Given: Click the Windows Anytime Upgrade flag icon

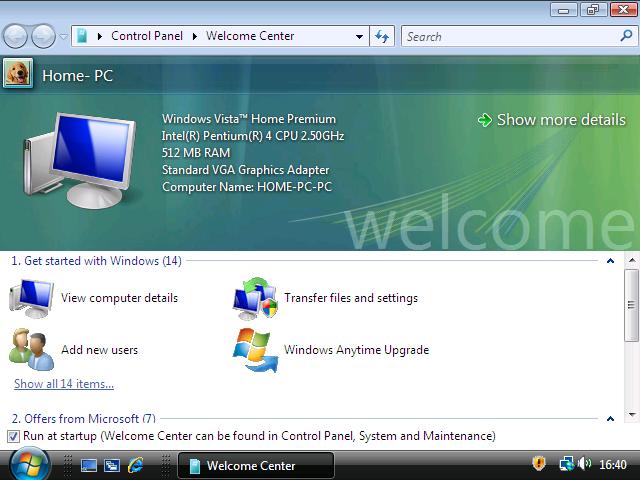Looking at the screenshot, I should 256,350.
